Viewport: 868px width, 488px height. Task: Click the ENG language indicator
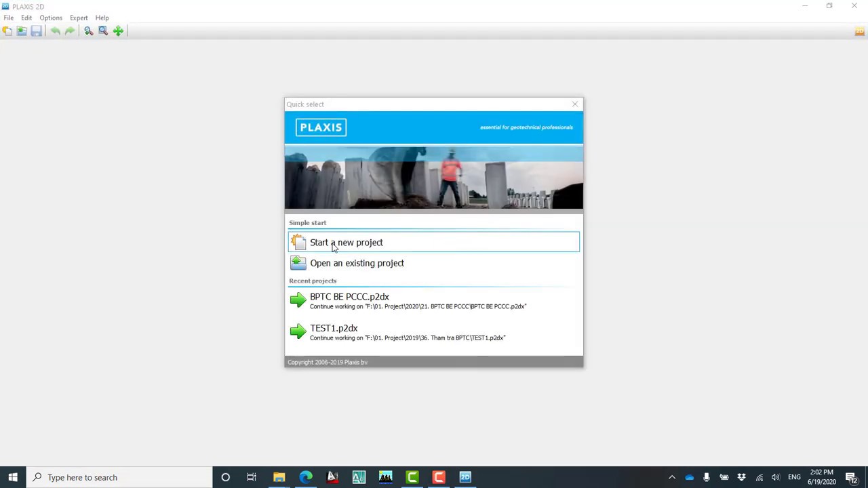coord(794,477)
